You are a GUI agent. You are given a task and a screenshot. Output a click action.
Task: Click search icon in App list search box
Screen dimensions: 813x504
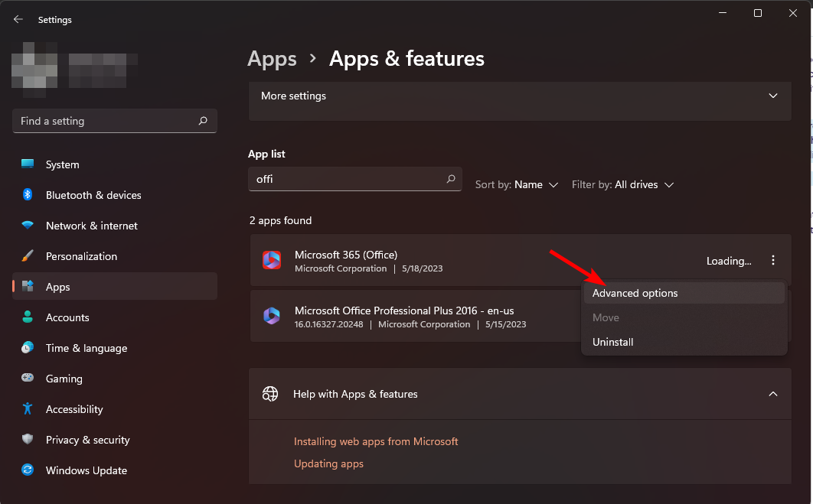(x=451, y=179)
